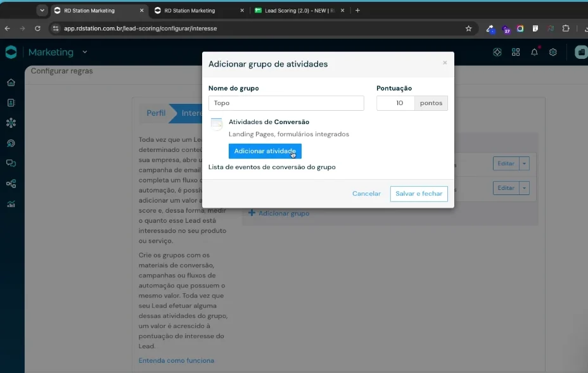Click the purple extension with 27 badge
The image size is (588, 373).
coord(506,29)
